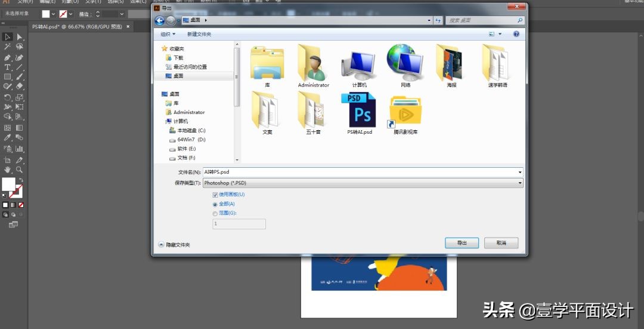
Task: Select the Rectangle tool
Action: (7, 77)
